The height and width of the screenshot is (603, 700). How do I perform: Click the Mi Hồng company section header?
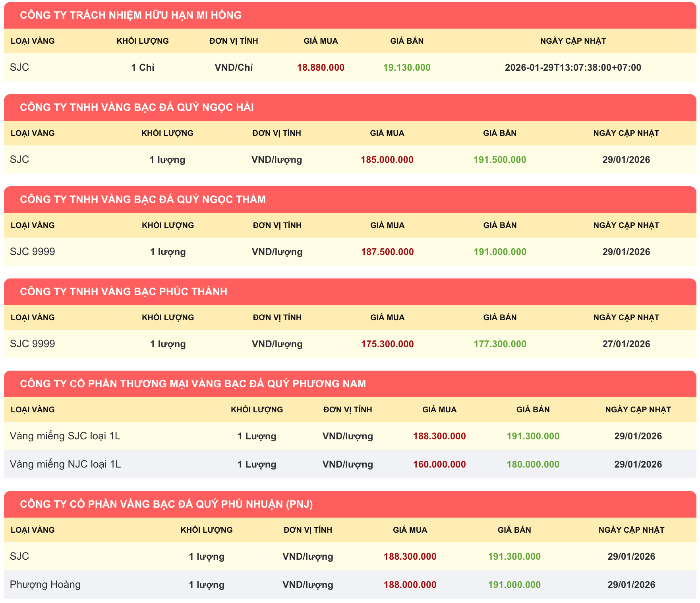point(131,15)
